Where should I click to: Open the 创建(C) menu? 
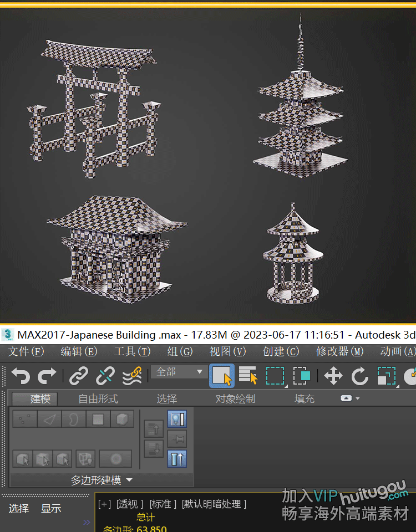click(281, 351)
